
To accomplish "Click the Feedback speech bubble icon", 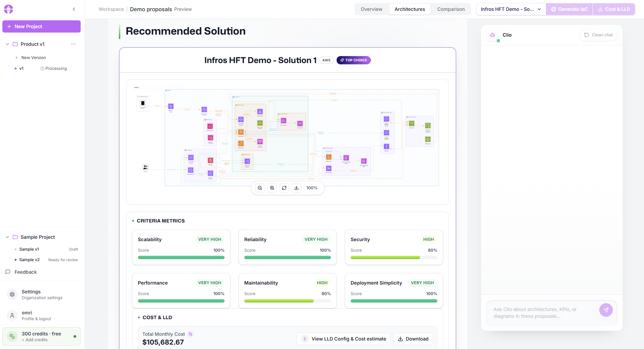I will tap(8, 272).
